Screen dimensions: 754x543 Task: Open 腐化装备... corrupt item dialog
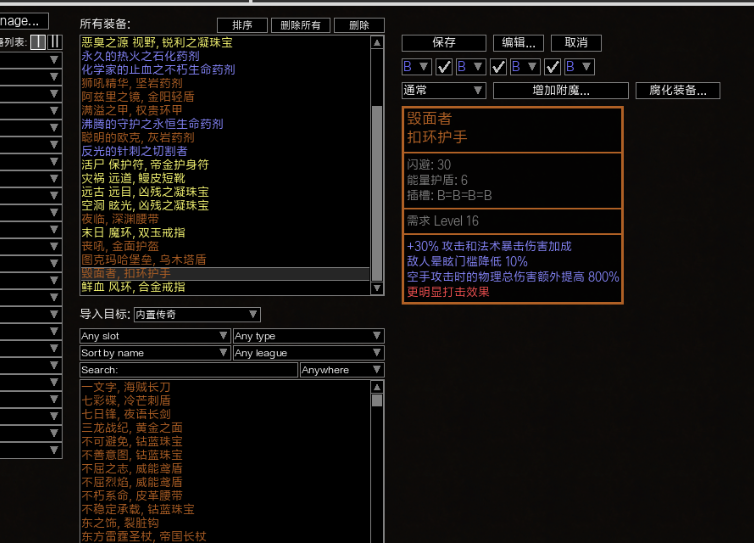click(678, 90)
